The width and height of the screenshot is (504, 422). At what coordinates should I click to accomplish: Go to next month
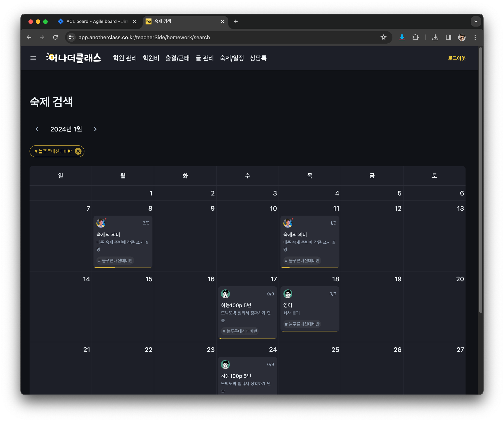pos(95,129)
